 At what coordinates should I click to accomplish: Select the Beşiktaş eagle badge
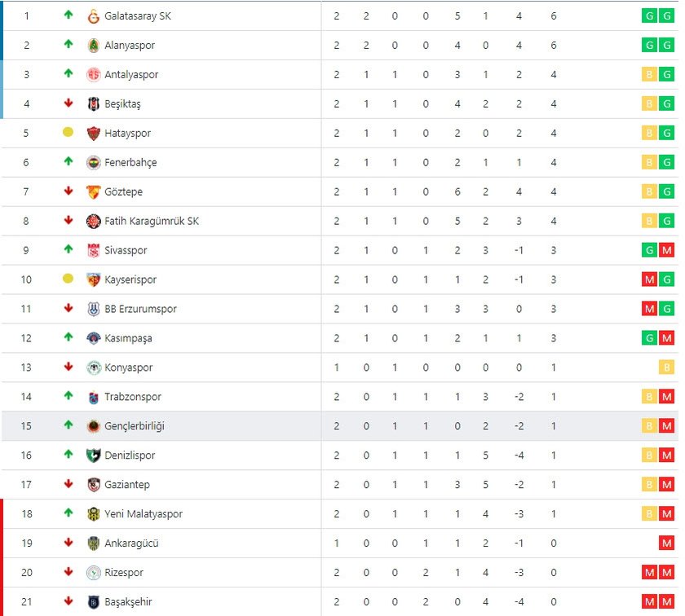point(94,103)
